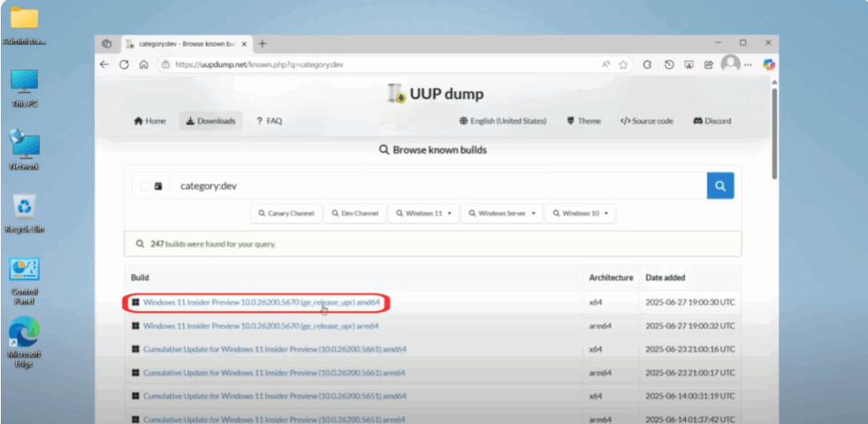This screenshot has height=424, width=868.
Task: Open Source code link in navigation
Action: click(647, 121)
